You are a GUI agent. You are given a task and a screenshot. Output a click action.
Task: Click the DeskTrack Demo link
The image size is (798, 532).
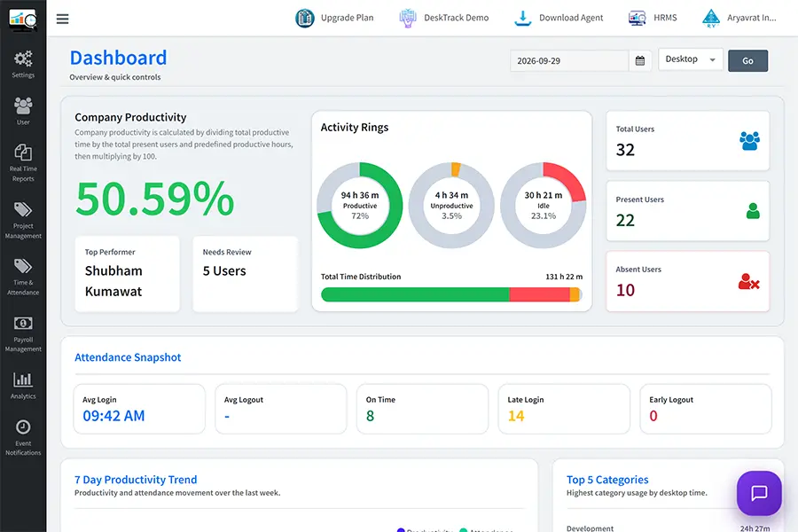tap(456, 18)
